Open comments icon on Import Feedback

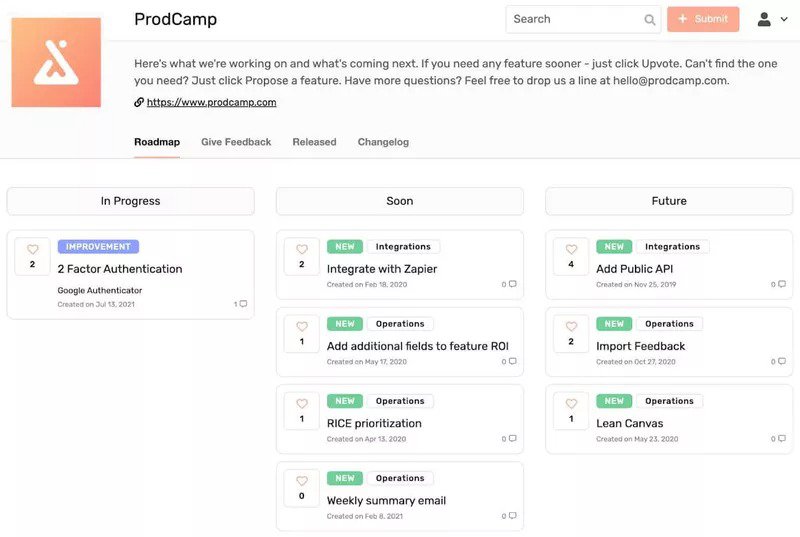781,362
